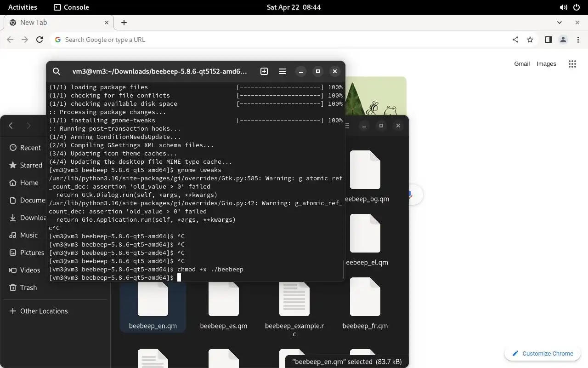Screen dimensions: 588x368
Task: Open the volume system icon
Action: (x=563, y=7)
